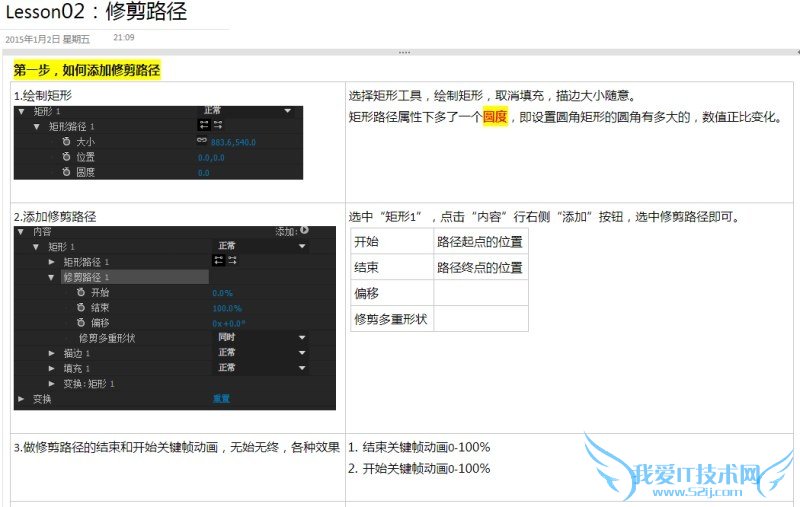Viewport: 800px width, 507px height.
Task: Click the 路径起点的位置 table cell
Action: (x=481, y=241)
